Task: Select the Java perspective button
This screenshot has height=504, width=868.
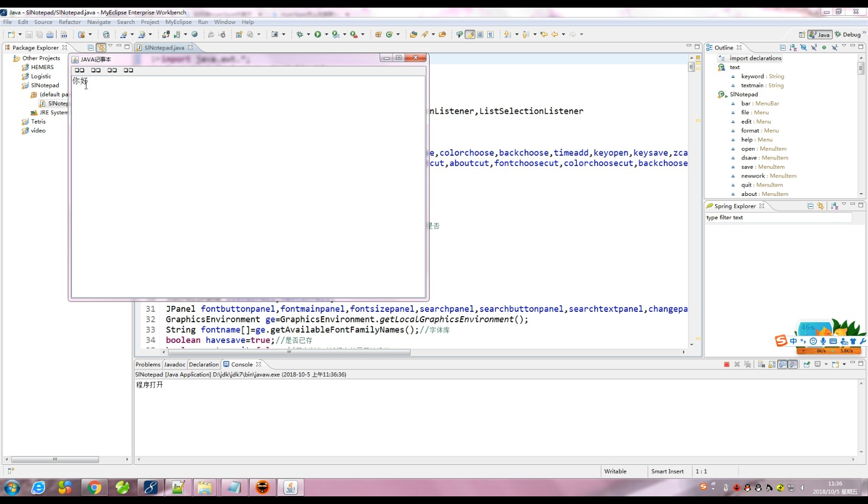Action: pyautogui.click(x=820, y=34)
